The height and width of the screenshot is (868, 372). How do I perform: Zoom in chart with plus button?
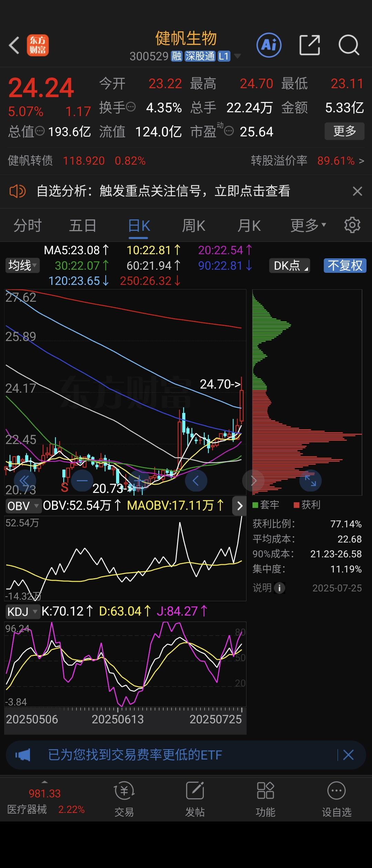[139, 480]
